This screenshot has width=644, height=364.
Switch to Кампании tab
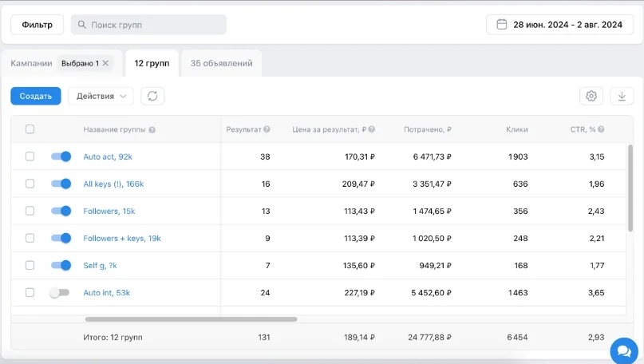[x=32, y=63]
